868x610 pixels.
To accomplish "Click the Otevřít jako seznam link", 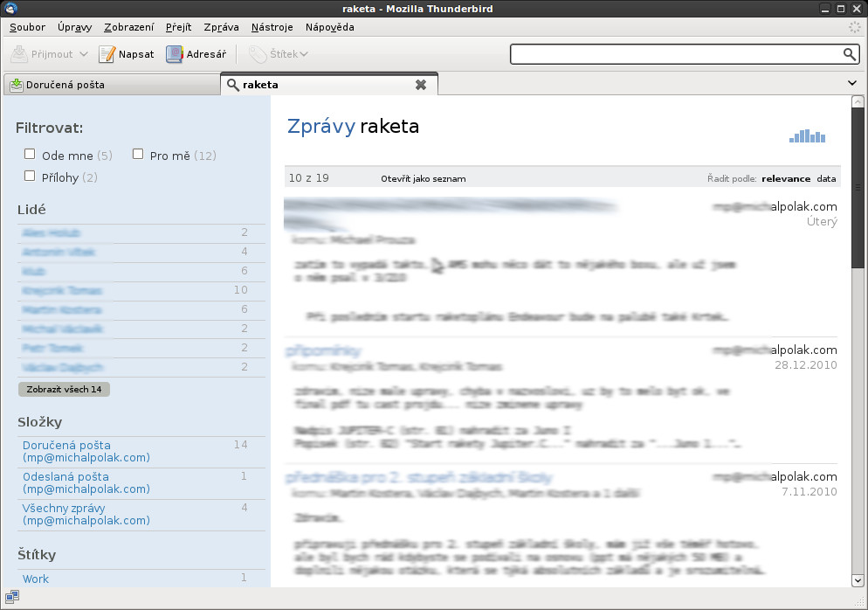I will pyautogui.click(x=423, y=178).
